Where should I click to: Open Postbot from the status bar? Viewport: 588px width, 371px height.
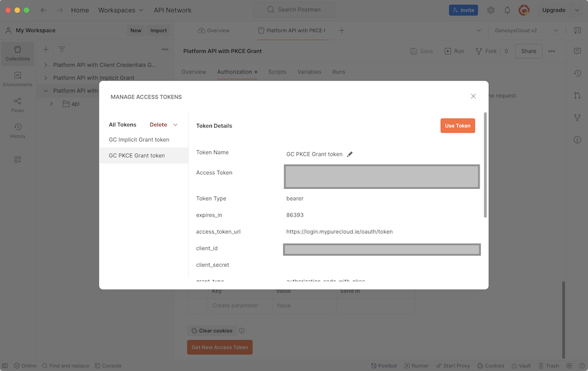(384, 365)
